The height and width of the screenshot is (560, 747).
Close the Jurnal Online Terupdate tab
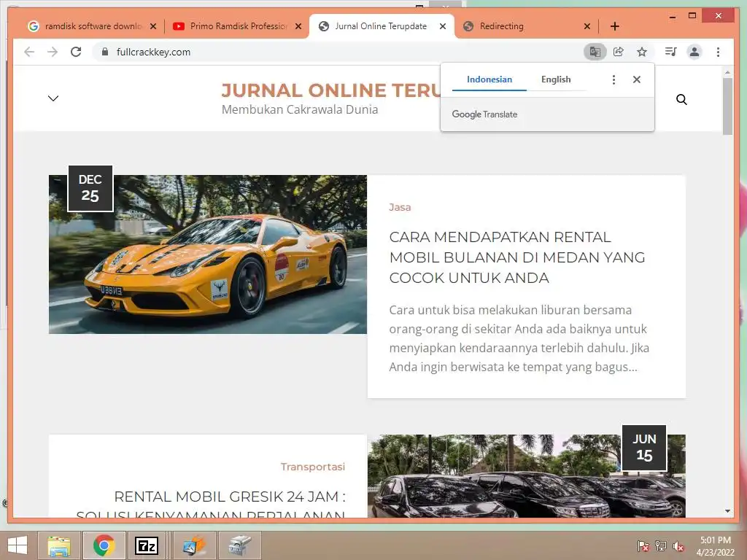coord(443,26)
